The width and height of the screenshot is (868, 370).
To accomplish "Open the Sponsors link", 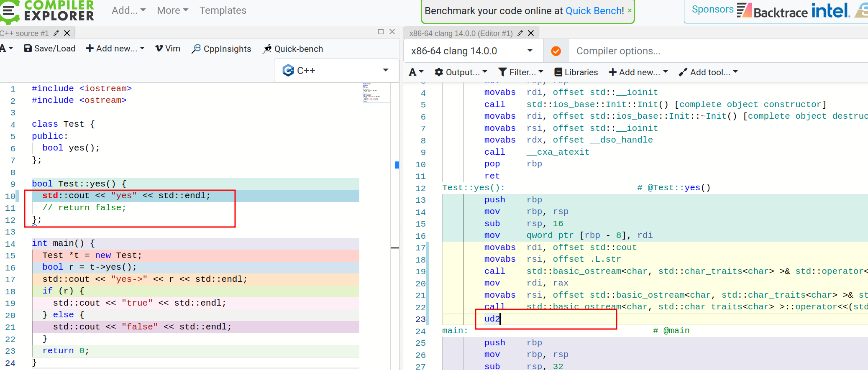I will point(712,9).
